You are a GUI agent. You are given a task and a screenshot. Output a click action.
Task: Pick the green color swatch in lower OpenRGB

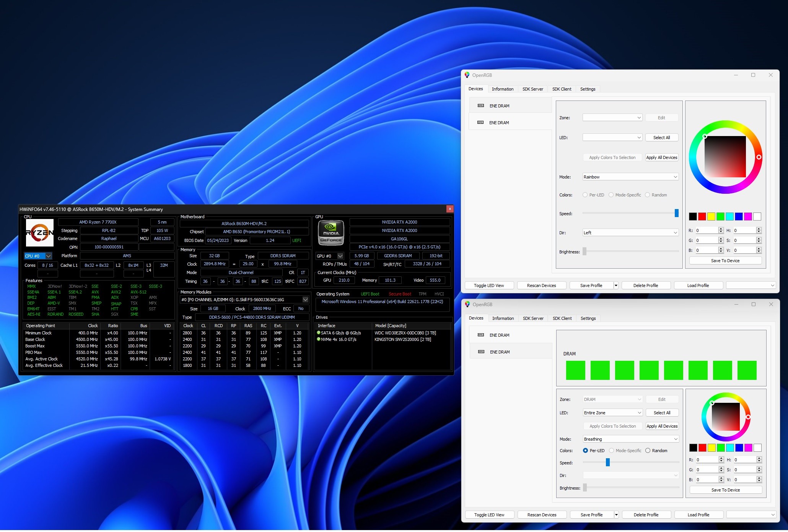pyautogui.click(x=721, y=448)
